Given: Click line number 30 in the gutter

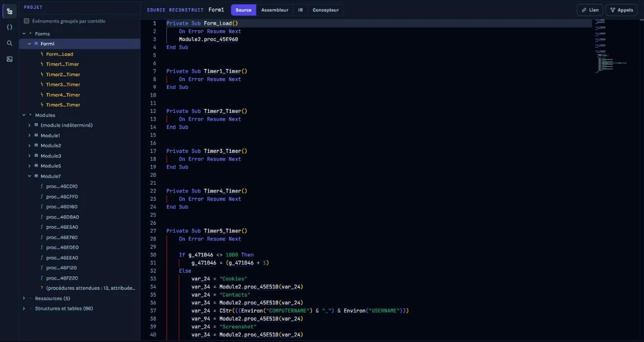Looking at the screenshot, I should coord(153,255).
